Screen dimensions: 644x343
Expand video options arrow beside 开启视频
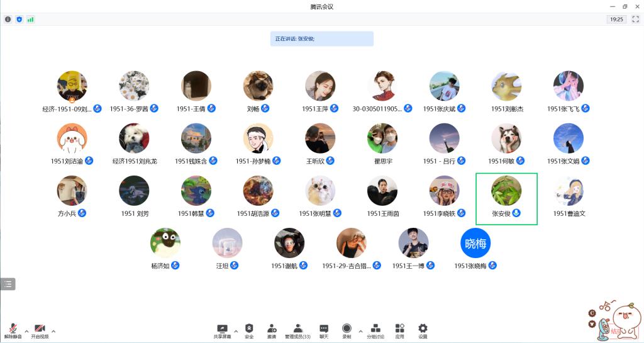53,330
